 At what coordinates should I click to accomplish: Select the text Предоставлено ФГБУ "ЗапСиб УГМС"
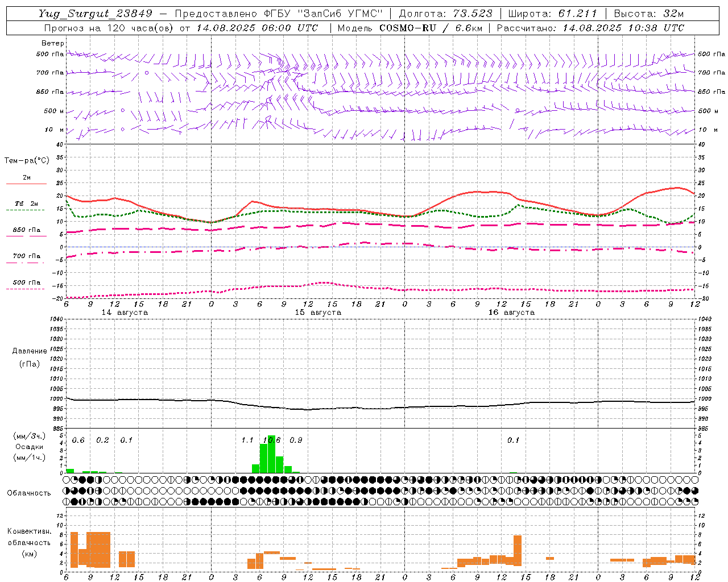[279, 14]
